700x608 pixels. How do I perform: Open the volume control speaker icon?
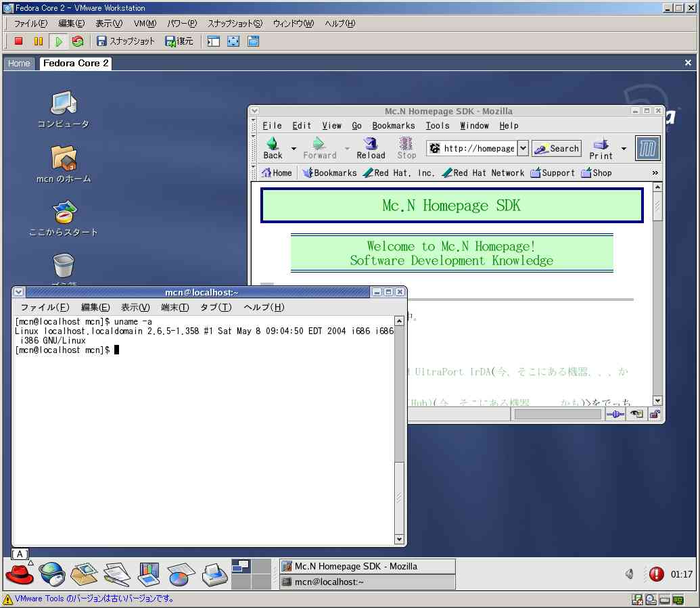tap(630, 574)
